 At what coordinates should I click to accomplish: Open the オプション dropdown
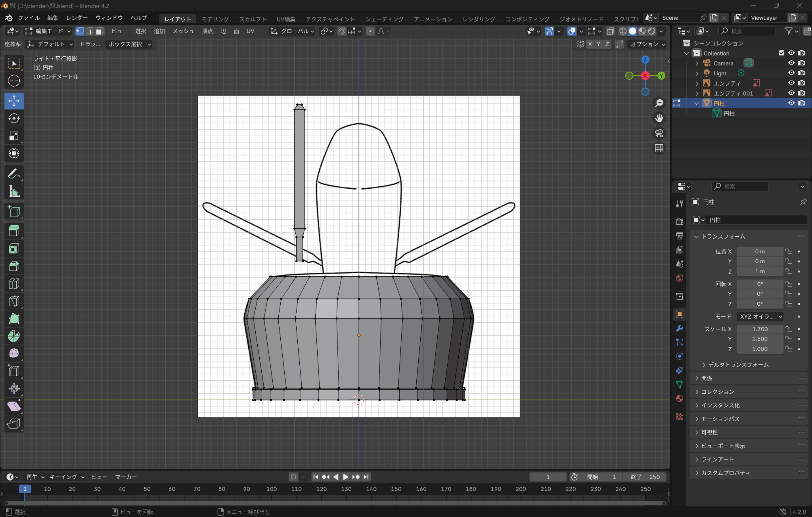point(648,44)
